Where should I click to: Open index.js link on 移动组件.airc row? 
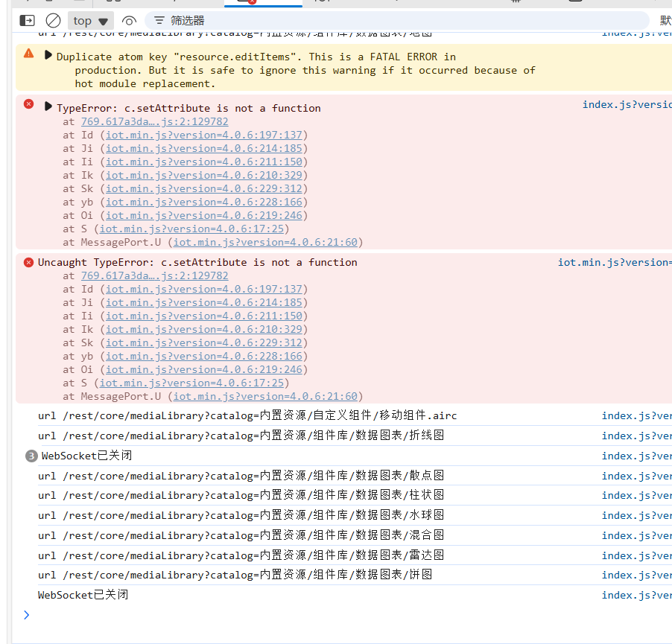[636, 415]
